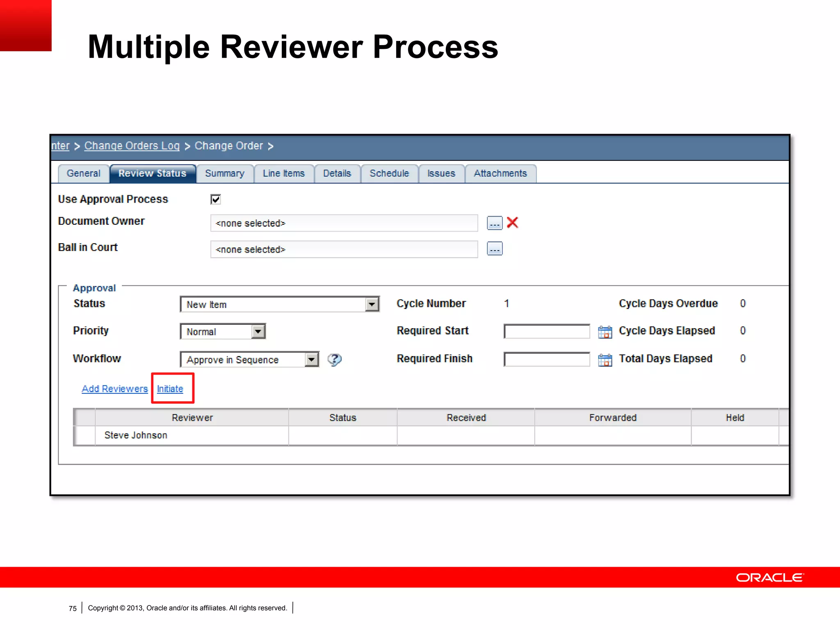
Task: Click the Held column header
Action: pos(735,418)
